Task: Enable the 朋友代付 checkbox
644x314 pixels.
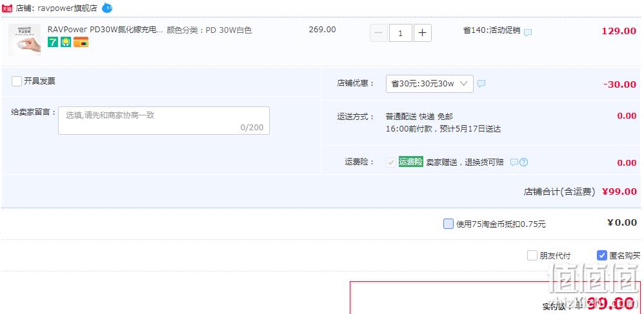Action: click(x=532, y=256)
